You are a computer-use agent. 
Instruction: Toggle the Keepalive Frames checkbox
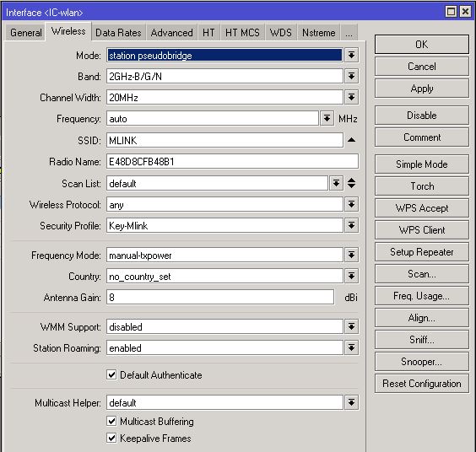111,438
